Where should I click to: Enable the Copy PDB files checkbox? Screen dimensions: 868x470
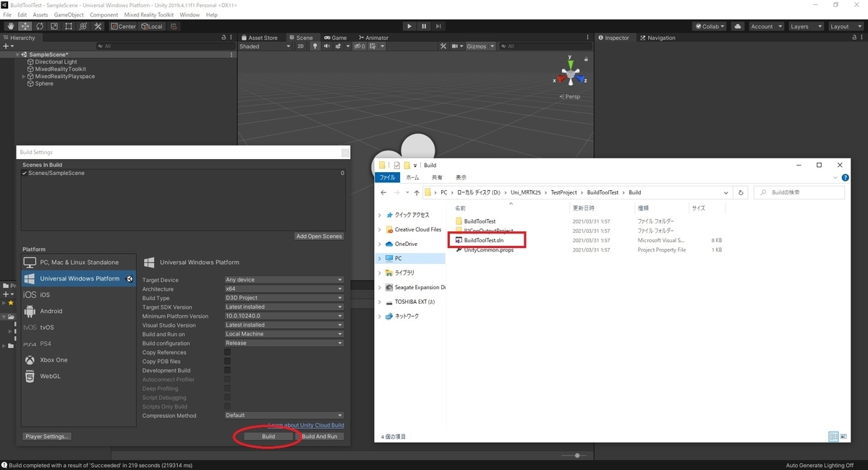(x=227, y=362)
